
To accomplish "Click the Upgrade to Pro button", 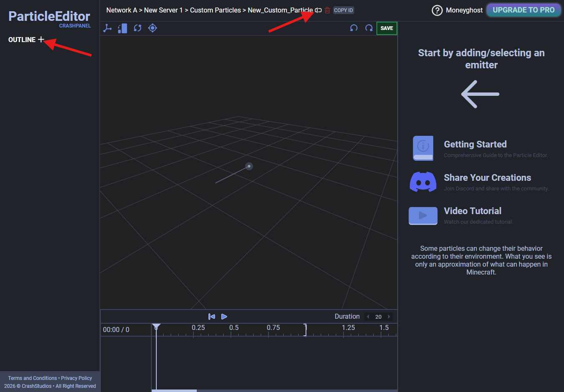I will pyautogui.click(x=524, y=10).
